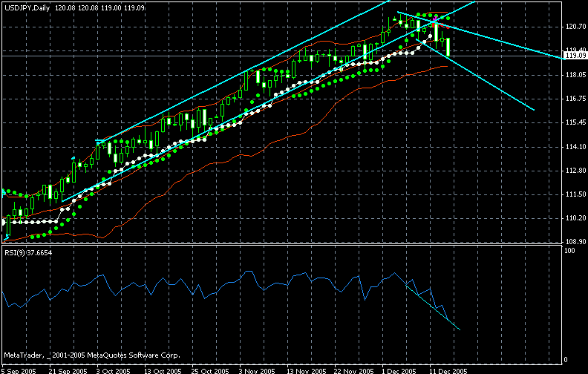Click the 3 Oct 2005 date label
This screenshot has width=588, height=374.
tap(113, 371)
